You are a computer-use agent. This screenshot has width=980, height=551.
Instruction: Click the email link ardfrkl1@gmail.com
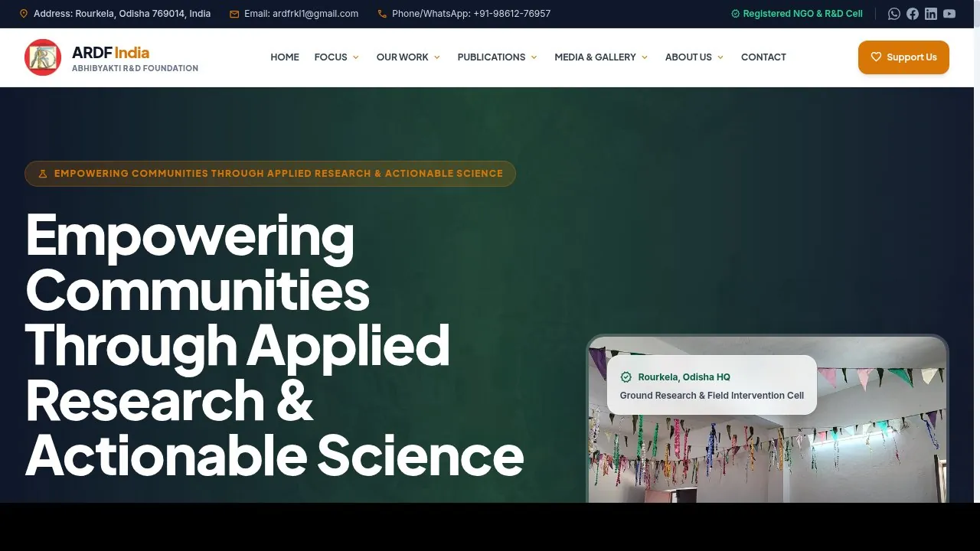click(315, 14)
